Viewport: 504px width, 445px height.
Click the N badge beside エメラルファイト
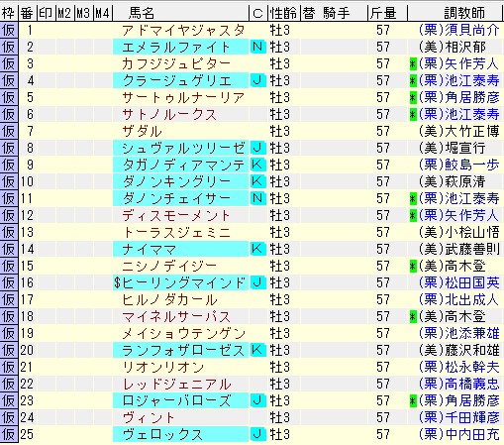pos(257,47)
